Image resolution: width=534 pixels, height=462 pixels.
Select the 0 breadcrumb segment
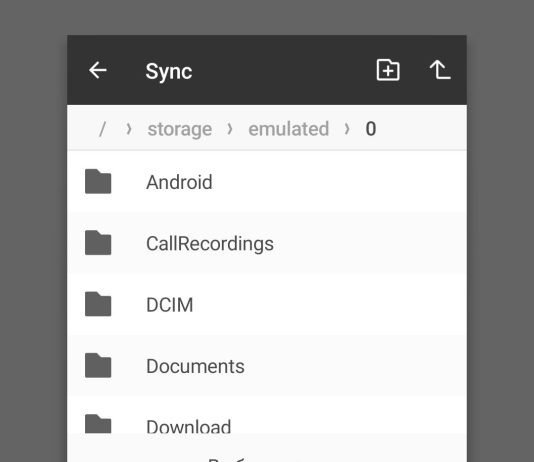371,129
